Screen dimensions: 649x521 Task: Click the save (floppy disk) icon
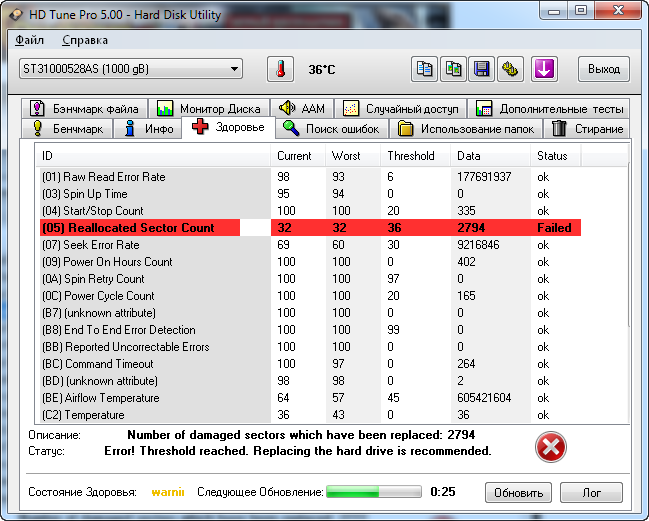pos(481,69)
